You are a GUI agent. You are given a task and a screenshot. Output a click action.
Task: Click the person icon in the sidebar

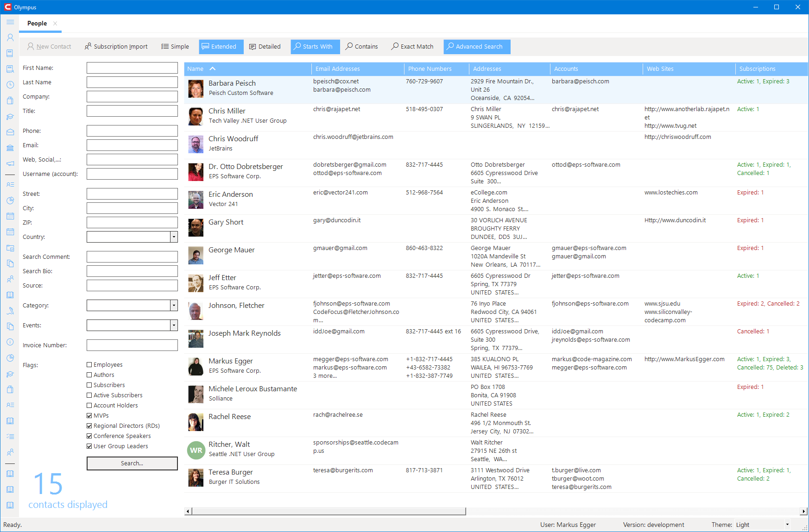10,38
